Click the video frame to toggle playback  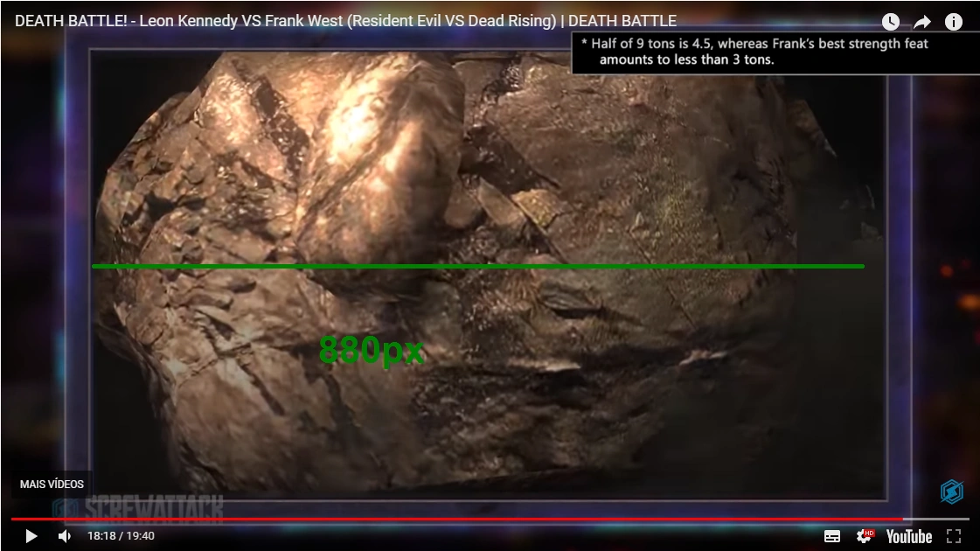click(x=489, y=275)
